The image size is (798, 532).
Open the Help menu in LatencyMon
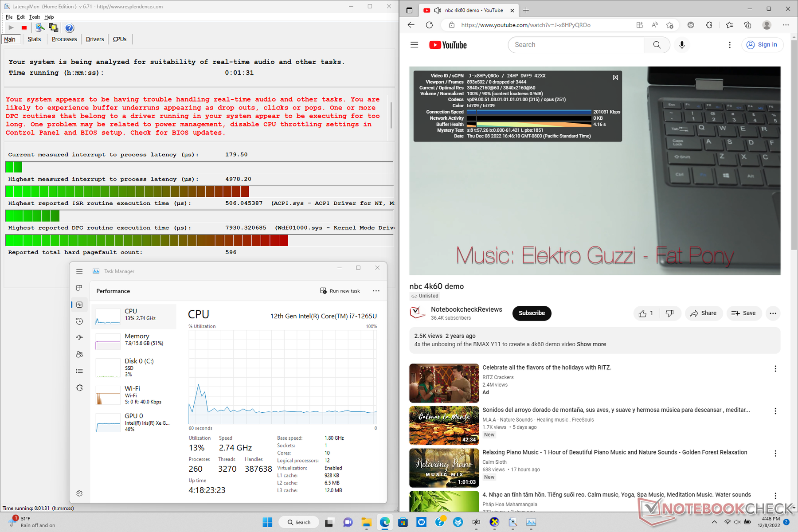tap(49, 17)
